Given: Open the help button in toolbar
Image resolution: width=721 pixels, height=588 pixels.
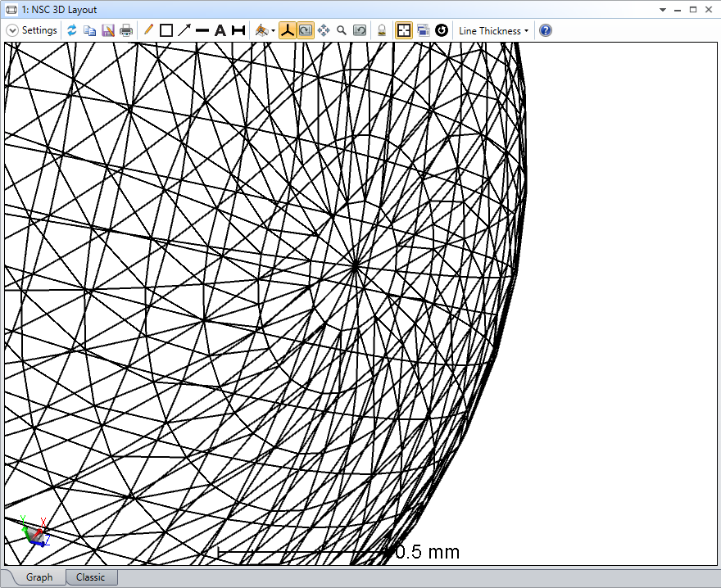Looking at the screenshot, I should pos(546,30).
